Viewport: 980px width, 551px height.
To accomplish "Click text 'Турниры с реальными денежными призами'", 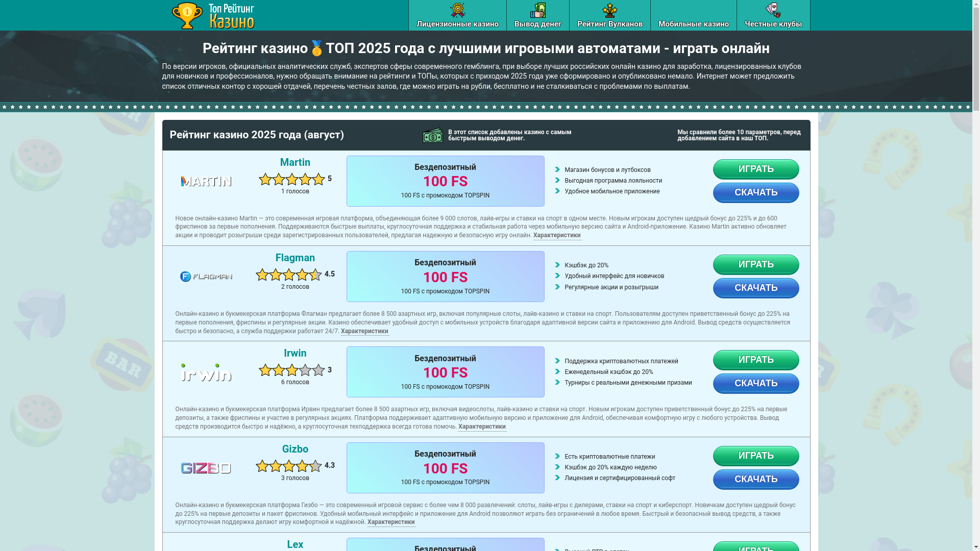I will click(x=628, y=383).
